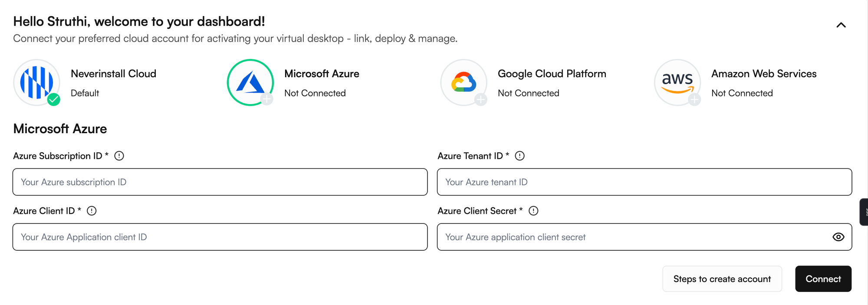Screen dimensions: 868x305
Task: Click the green checkmark on Neverinstall Cloud
Action: pyautogui.click(x=54, y=100)
